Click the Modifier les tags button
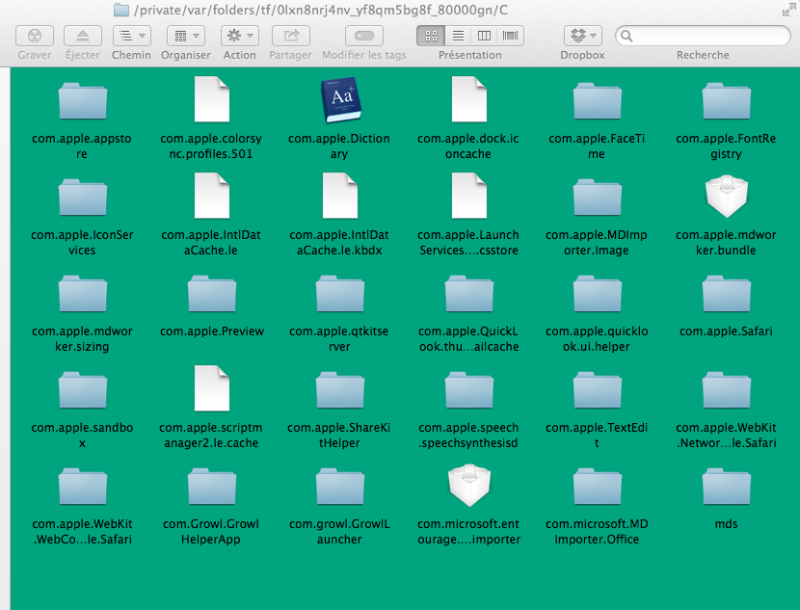Viewport: 800px width, 610px height. pyautogui.click(x=364, y=36)
